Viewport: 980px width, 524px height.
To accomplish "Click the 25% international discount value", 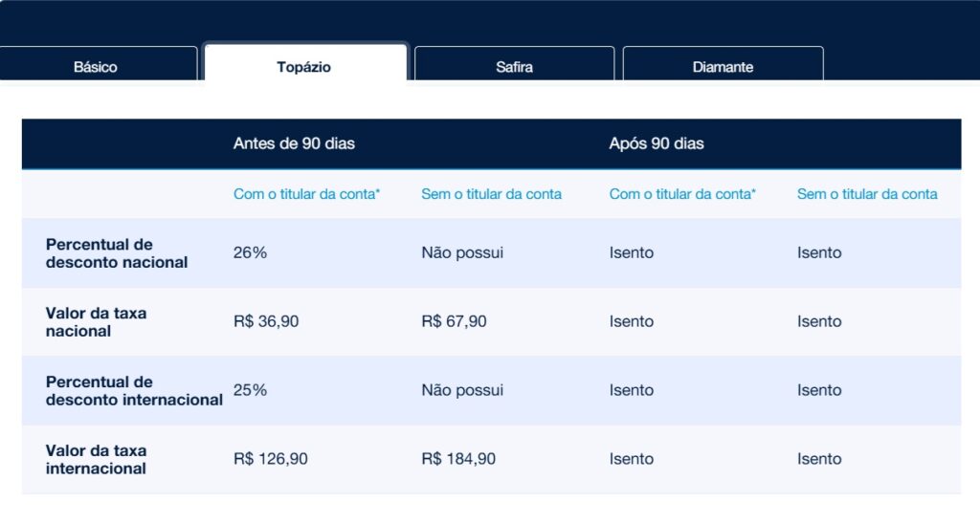I will pyautogui.click(x=250, y=391).
